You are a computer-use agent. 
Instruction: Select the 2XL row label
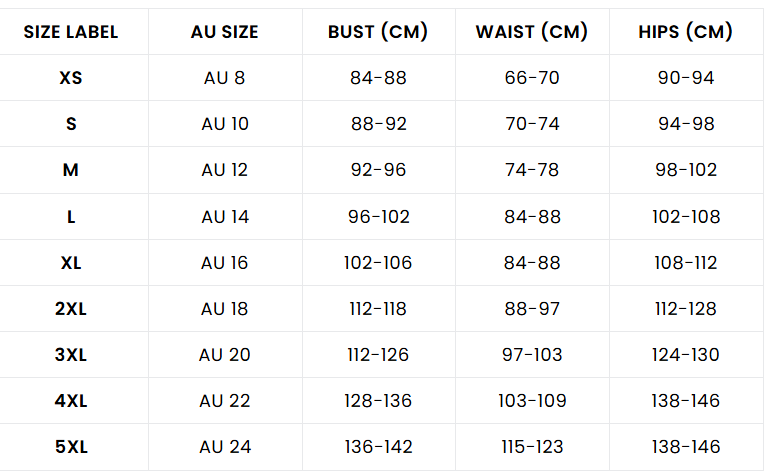point(71,309)
